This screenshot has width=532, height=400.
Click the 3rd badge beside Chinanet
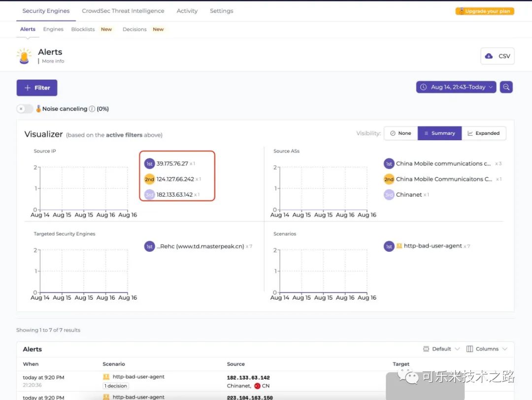pyautogui.click(x=389, y=194)
